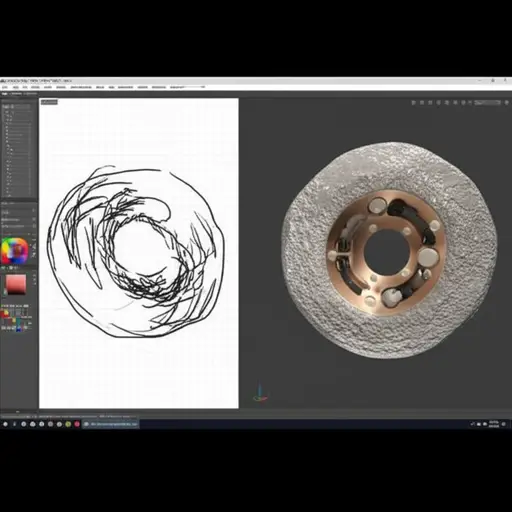The image size is (512, 512).
Task: Select the active application button on taskbar
Action: pyautogui.click(x=111, y=424)
